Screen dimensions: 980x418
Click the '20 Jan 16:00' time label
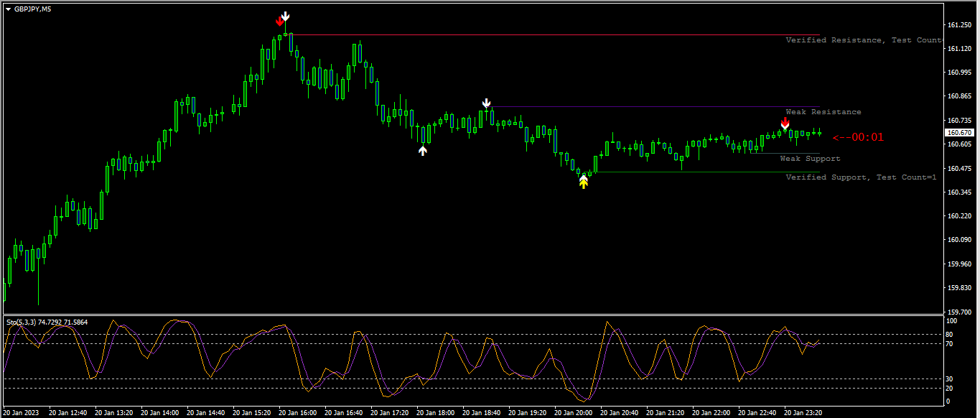point(298,413)
